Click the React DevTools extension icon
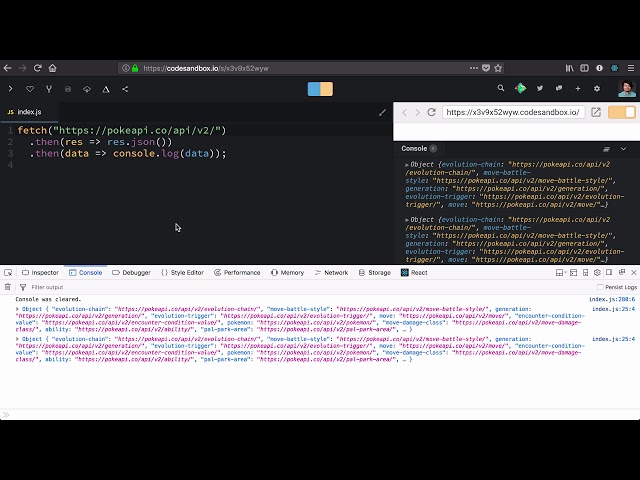The height and width of the screenshot is (480, 640). pos(614,68)
